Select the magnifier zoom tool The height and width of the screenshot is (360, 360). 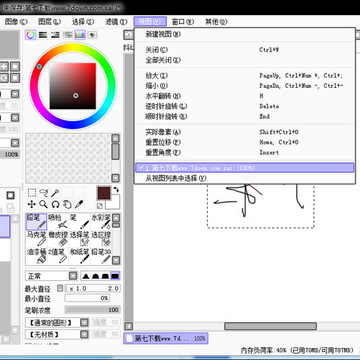coord(44,204)
